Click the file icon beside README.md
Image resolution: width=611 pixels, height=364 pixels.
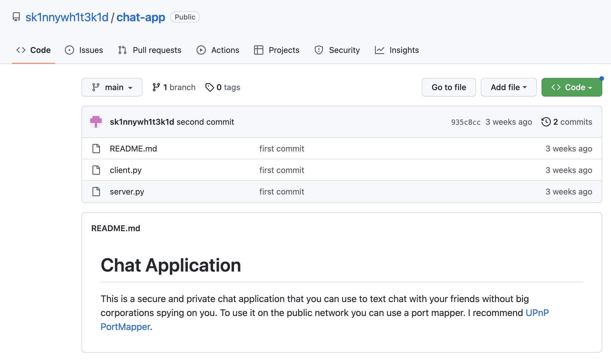click(x=96, y=149)
